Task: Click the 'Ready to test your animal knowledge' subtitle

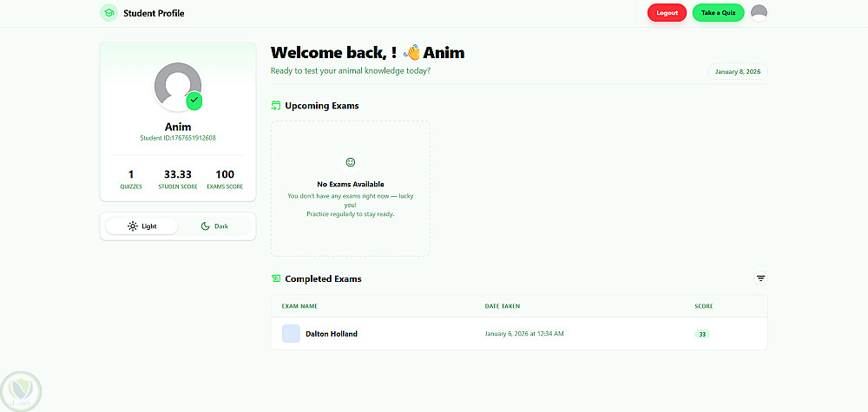Action: click(x=351, y=71)
